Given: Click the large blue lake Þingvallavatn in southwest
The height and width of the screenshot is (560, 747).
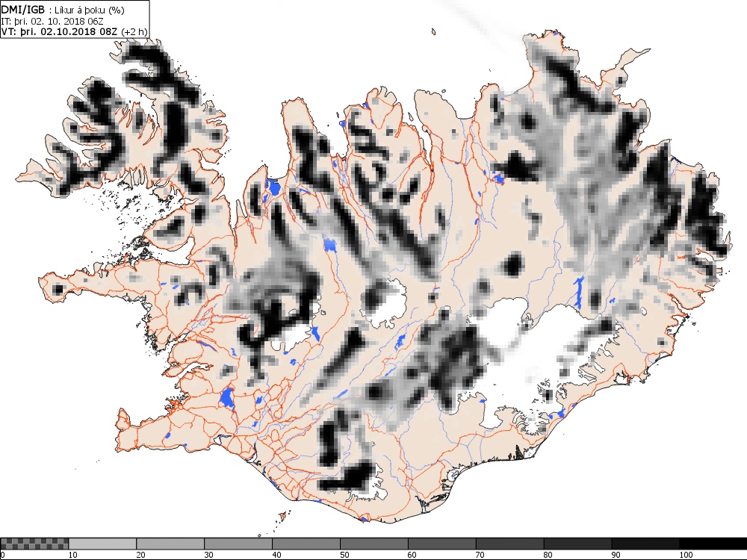Looking at the screenshot, I should pyautogui.click(x=227, y=398).
